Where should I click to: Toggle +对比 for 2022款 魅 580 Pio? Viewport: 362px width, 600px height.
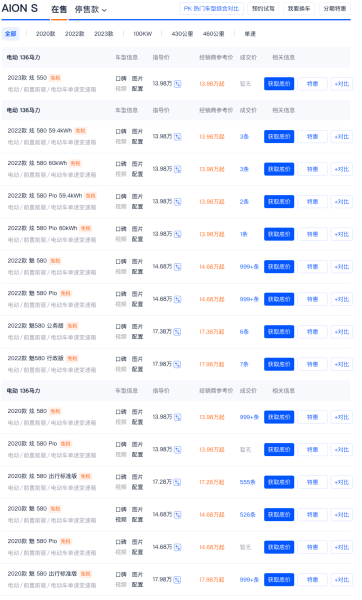point(341,299)
